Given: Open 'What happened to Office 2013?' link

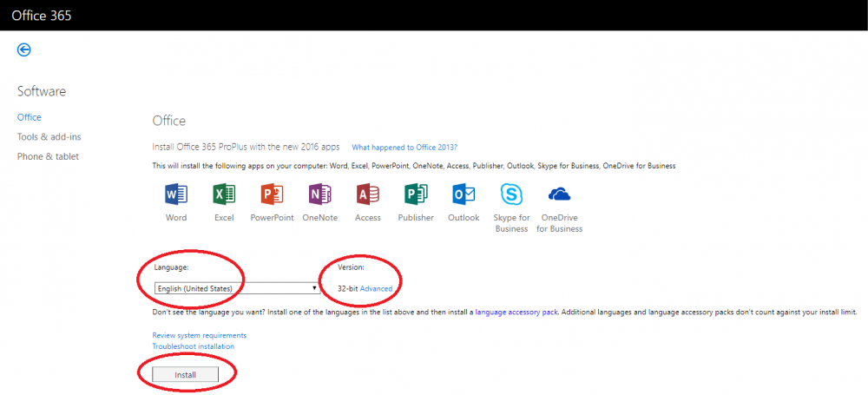Looking at the screenshot, I should (x=404, y=148).
